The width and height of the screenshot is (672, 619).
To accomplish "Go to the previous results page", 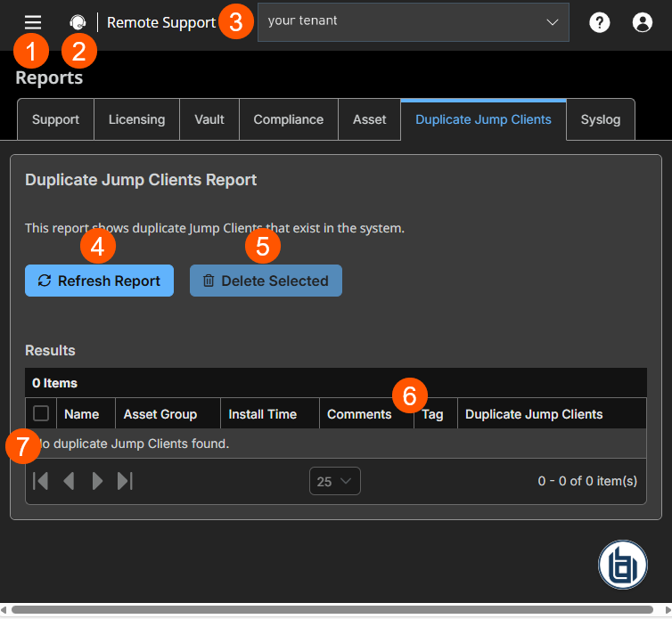I will point(69,481).
